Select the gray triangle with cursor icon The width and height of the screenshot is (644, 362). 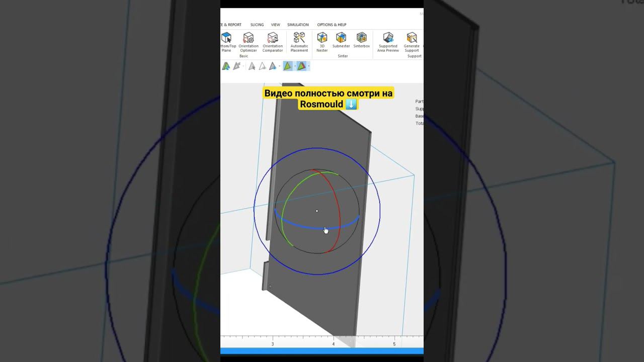coord(252,66)
